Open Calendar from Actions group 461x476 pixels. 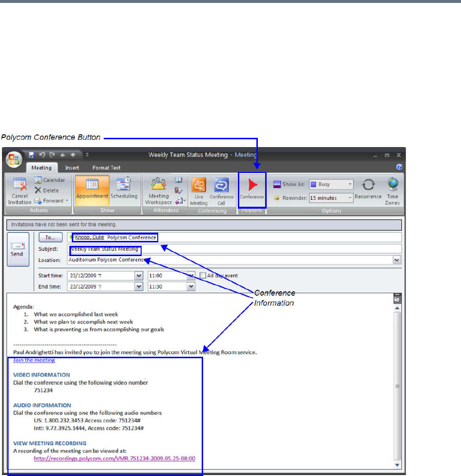pyautogui.click(x=50, y=180)
